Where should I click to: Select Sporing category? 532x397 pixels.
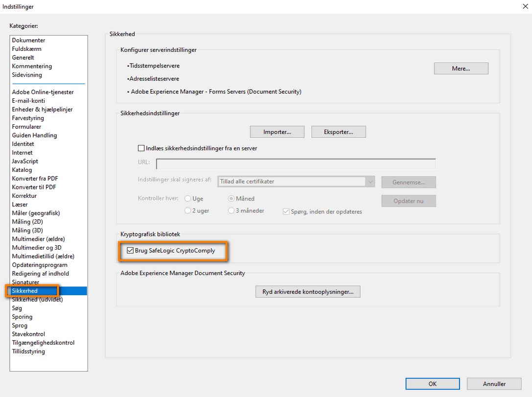tap(22, 317)
